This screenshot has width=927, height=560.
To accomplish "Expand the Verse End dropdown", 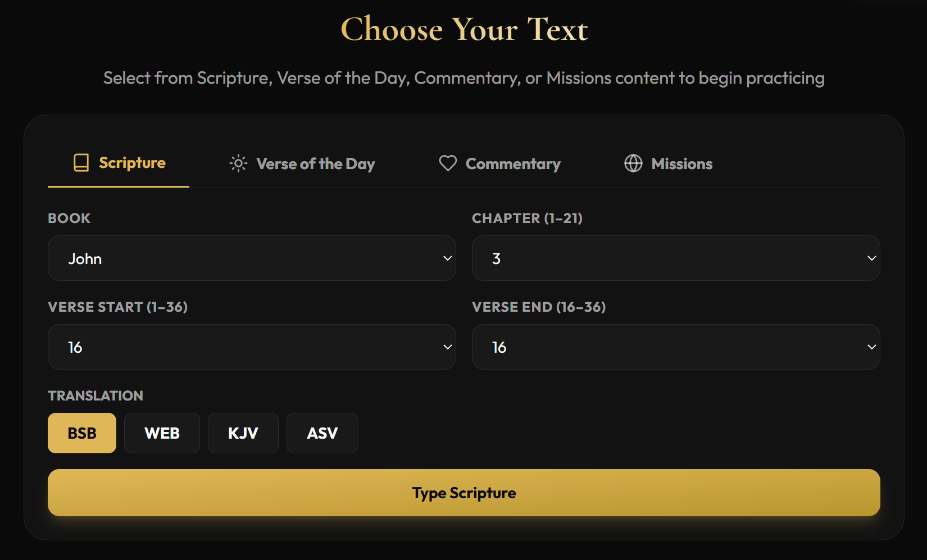I will point(676,347).
